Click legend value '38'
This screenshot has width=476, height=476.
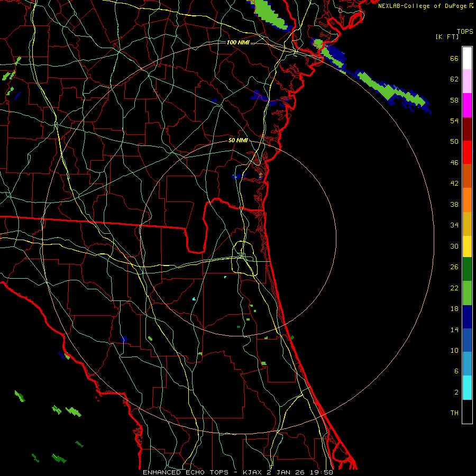[454, 205]
